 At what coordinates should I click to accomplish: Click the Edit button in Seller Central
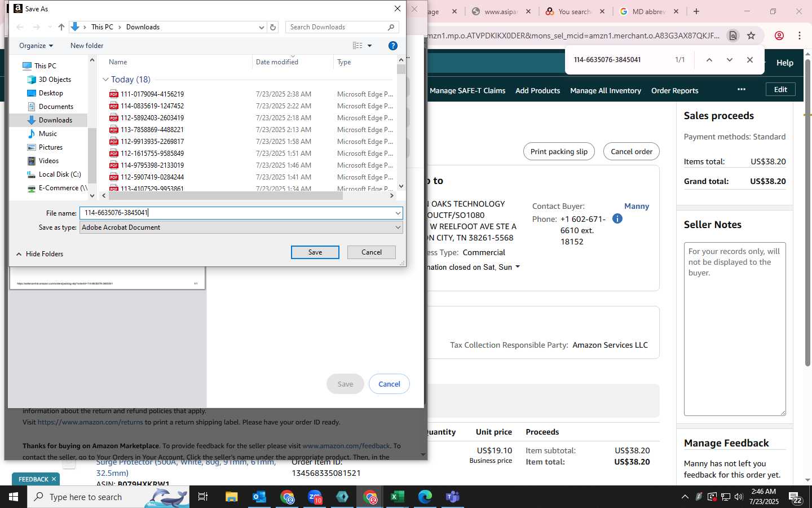pyautogui.click(x=780, y=90)
